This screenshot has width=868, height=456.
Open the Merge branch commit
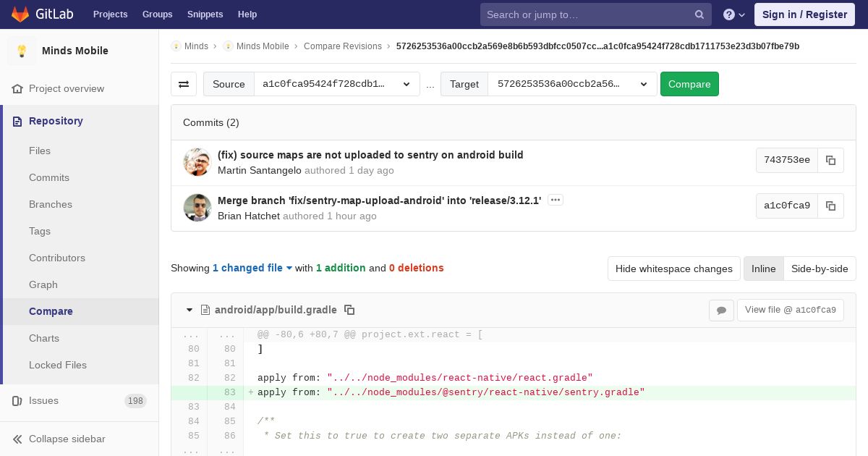[x=379, y=200]
